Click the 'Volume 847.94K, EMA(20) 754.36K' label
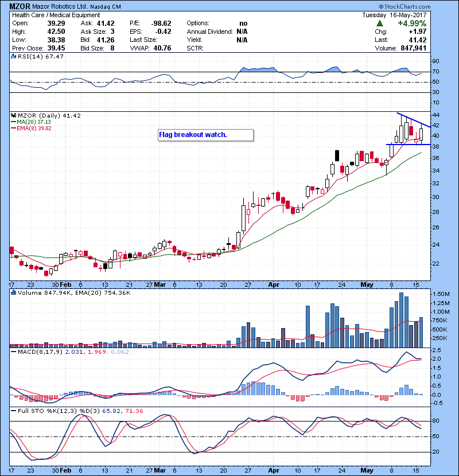This screenshot has height=476, width=459. 74,292
